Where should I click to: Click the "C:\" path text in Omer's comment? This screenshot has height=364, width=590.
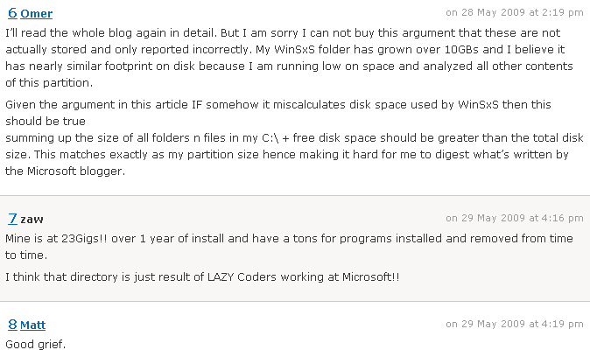coord(270,138)
